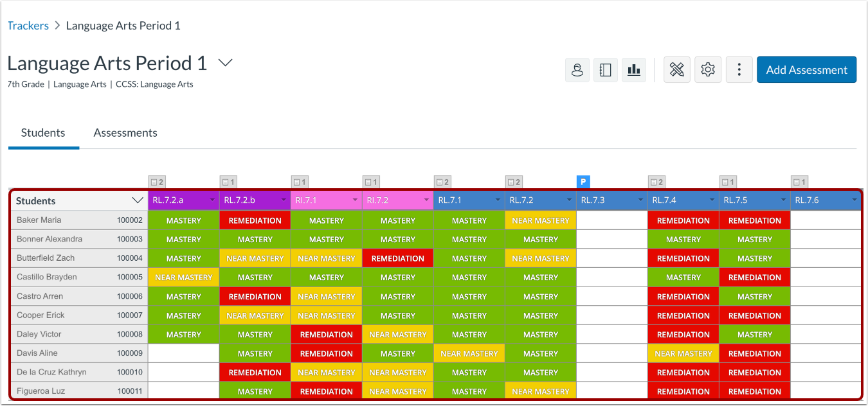Viewport: 868px width, 406px height.
Task: Click the assessment checkbox icon above RL.7.4
Action: [x=655, y=182]
